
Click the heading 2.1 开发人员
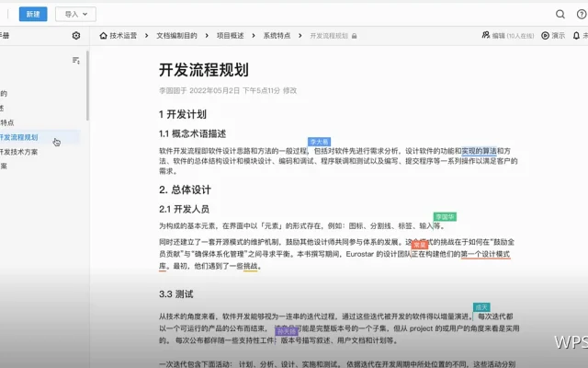(x=184, y=209)
